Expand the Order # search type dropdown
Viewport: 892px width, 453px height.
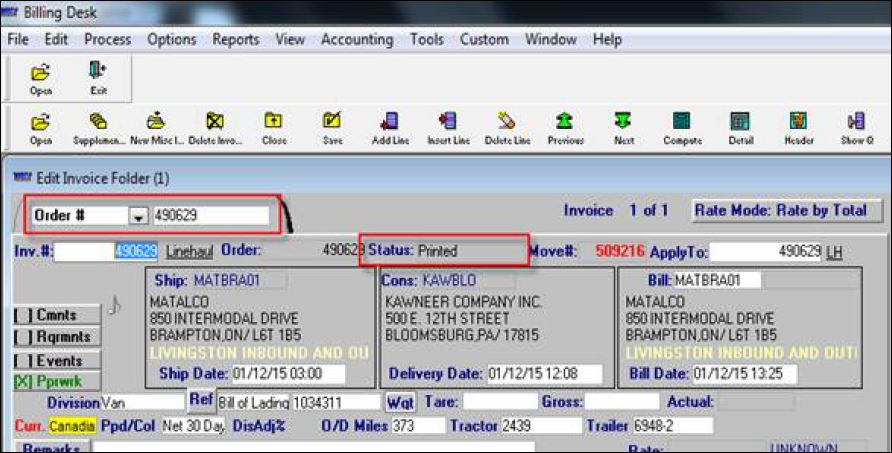139,216
